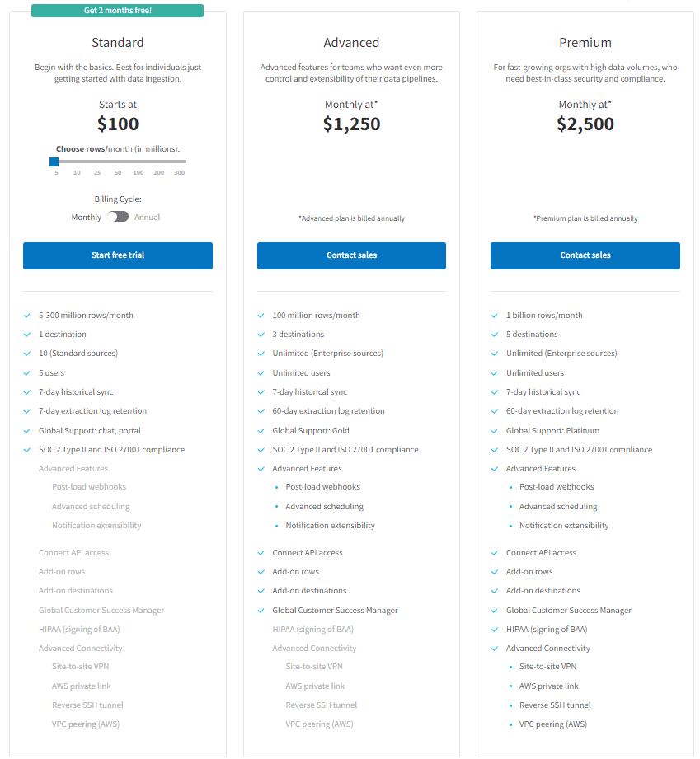Click checkmark next to "5 users" in Standard
700x759 pixels.
coord(26,372)
